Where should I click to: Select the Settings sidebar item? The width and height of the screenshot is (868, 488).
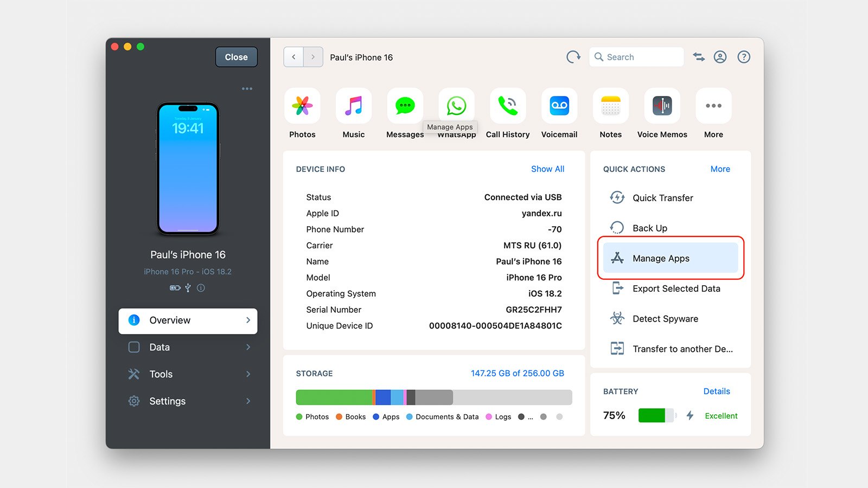[188, 401]
